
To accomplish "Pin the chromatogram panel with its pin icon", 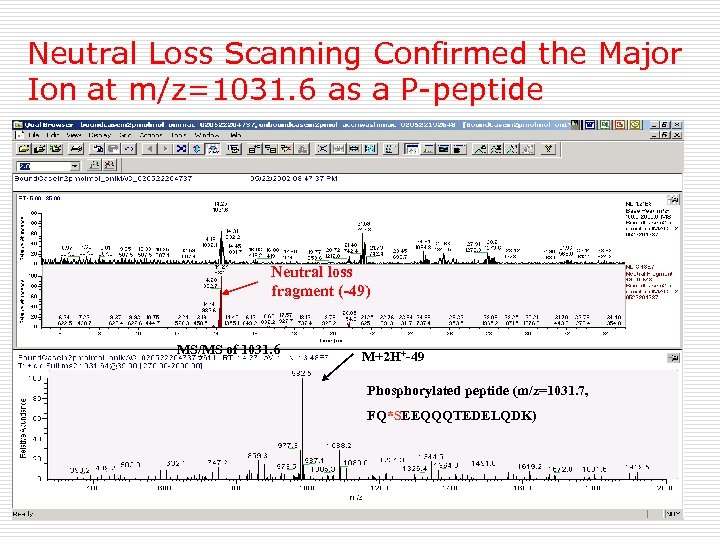I will (674, 199).
